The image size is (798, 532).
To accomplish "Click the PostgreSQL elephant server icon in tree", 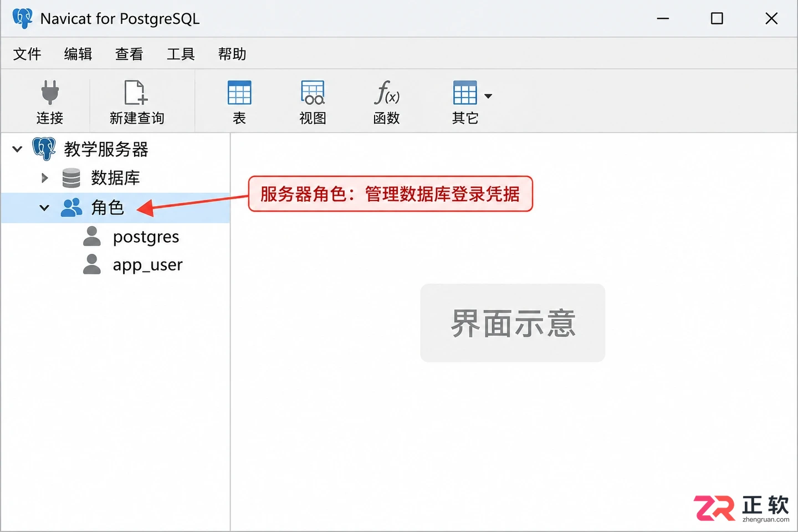I will (44, 149).
